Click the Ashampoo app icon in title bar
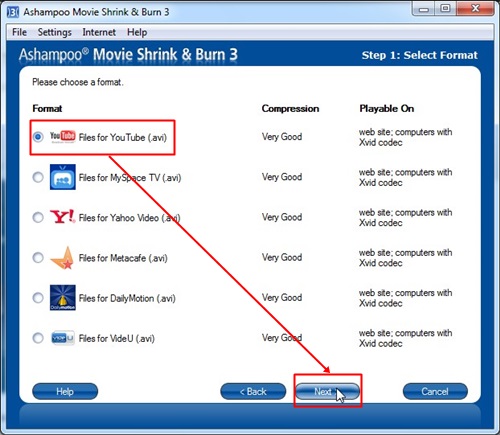 [x=13, y=12]
